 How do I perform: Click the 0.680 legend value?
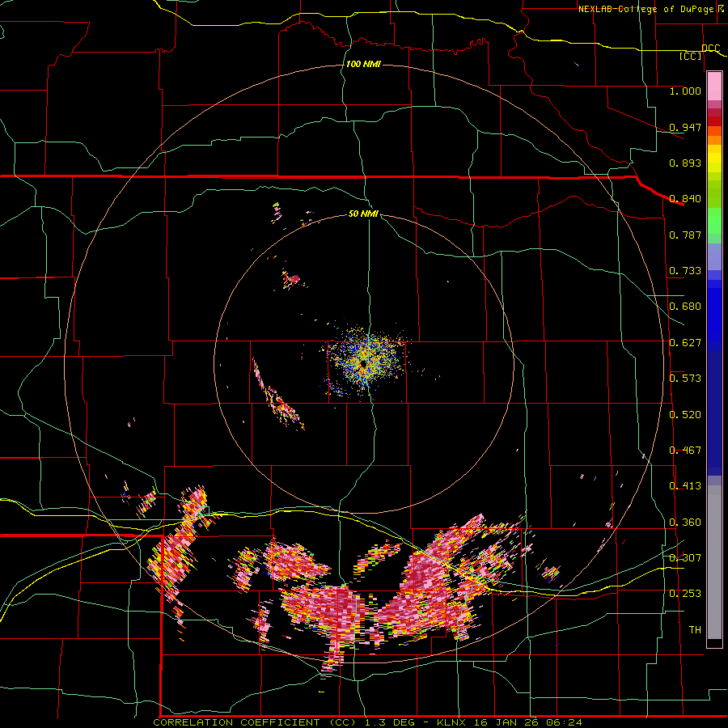point(685,307)
